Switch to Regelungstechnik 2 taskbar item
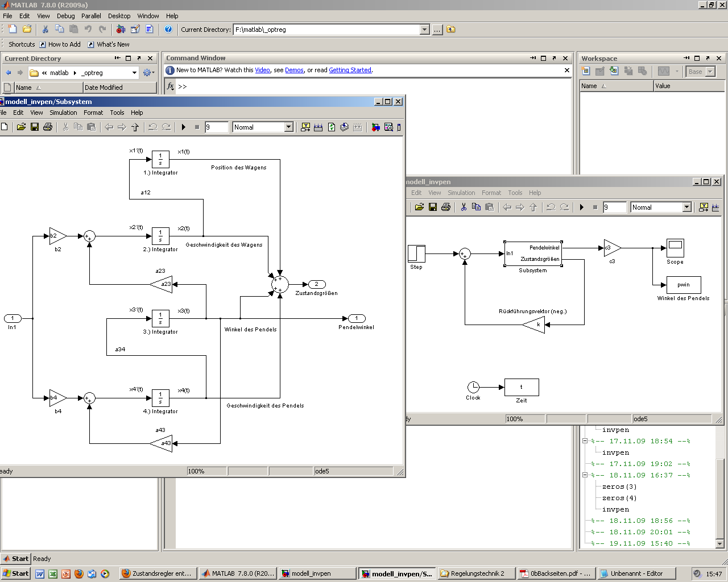This screenshot has height=582, width=728. pyautogui.click(x=477, y=573)
